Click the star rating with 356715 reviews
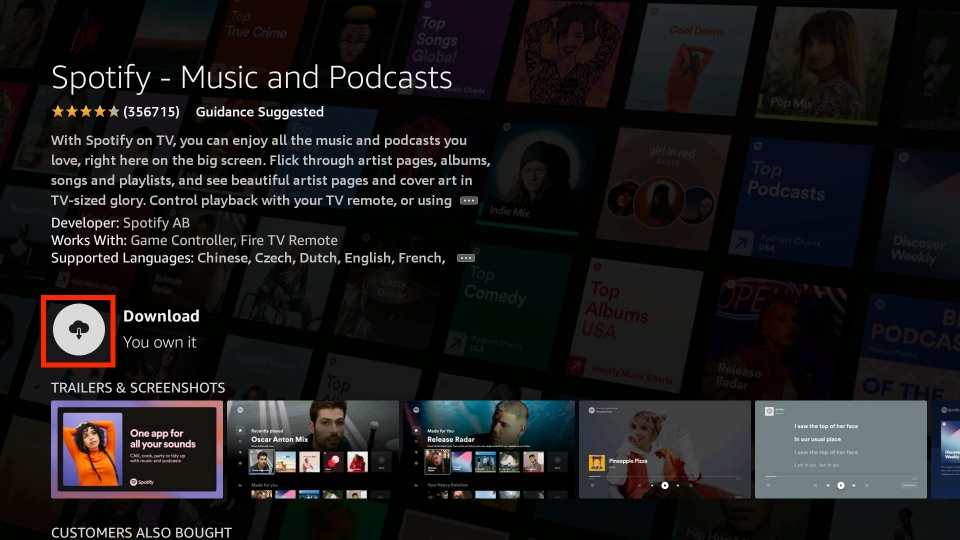960x540 pixels. [x=116, y=112]
